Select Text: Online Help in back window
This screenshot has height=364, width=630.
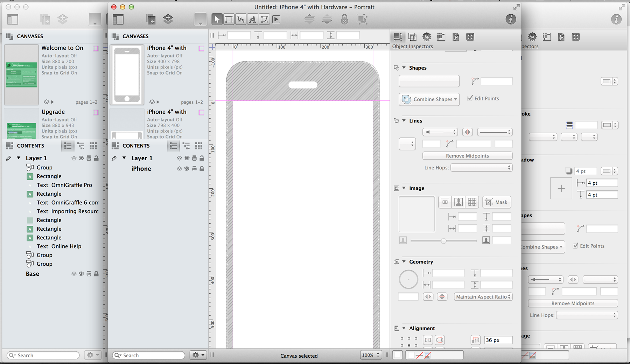pos(59,246)
